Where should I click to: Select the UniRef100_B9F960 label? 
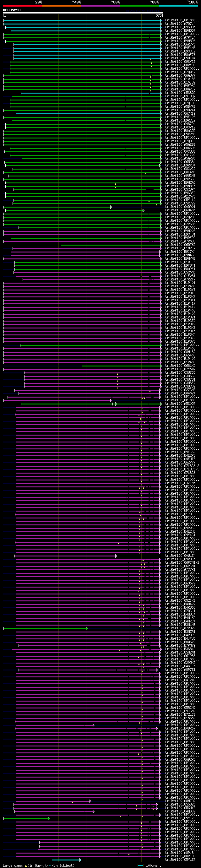(180, 86)
